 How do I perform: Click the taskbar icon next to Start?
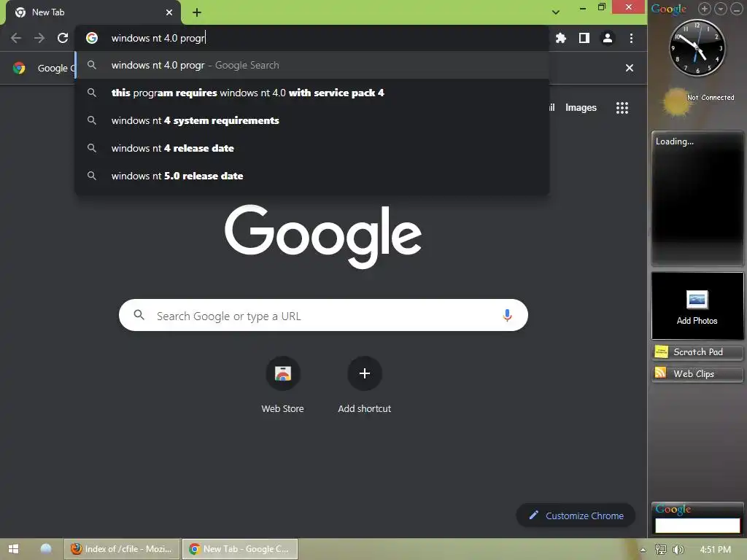point(46,549)
